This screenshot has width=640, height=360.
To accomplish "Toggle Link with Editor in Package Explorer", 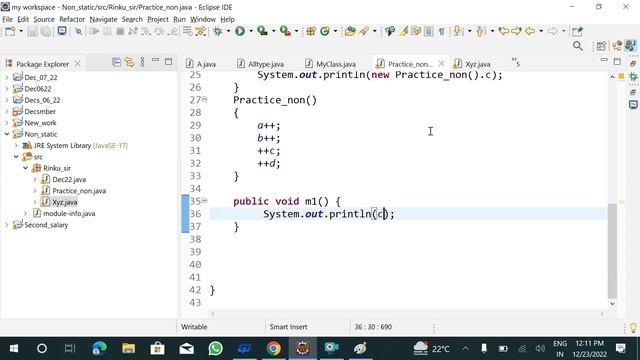I will point(129,62).
